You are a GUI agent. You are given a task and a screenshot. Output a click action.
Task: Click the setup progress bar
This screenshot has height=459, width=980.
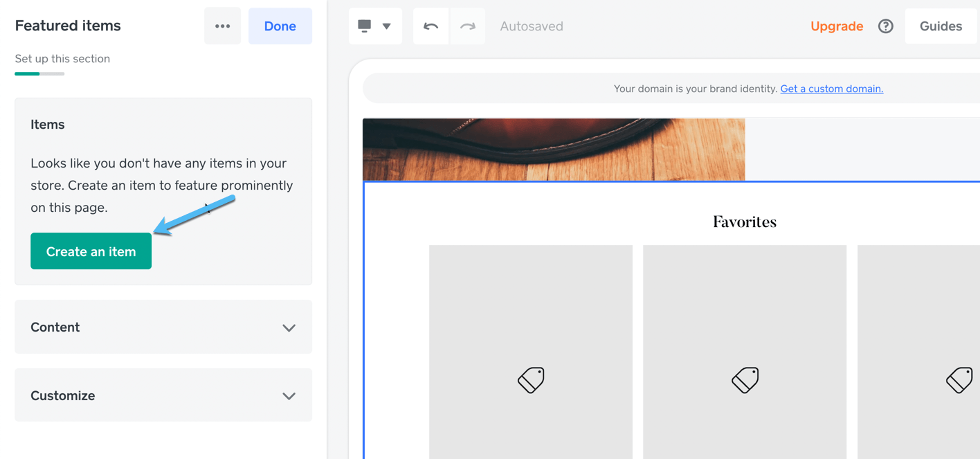click(39, 73)
